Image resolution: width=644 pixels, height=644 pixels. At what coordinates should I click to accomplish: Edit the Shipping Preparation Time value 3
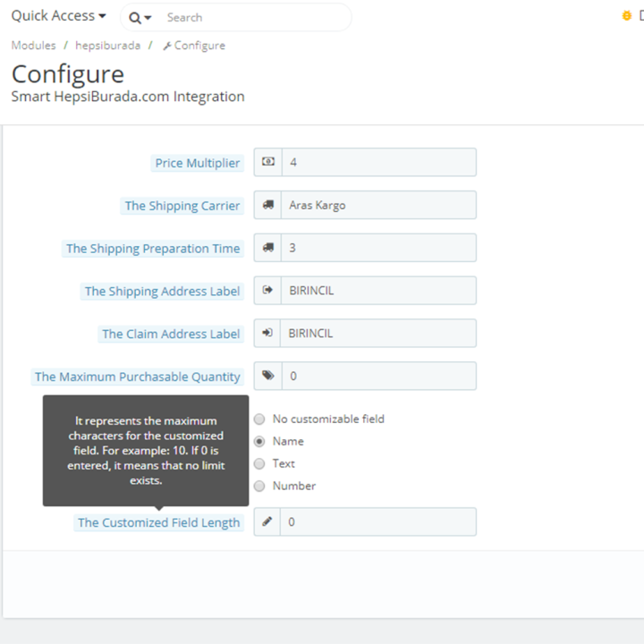[378, 248]
